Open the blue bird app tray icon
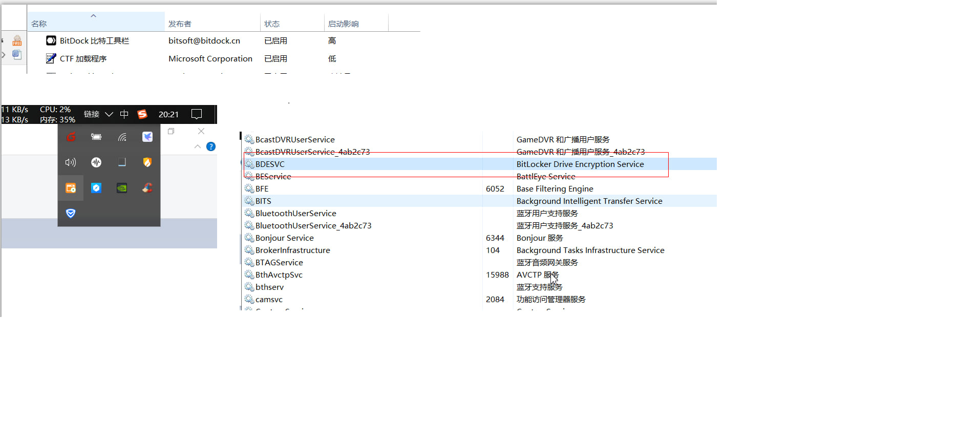 [x=147, y=137]
